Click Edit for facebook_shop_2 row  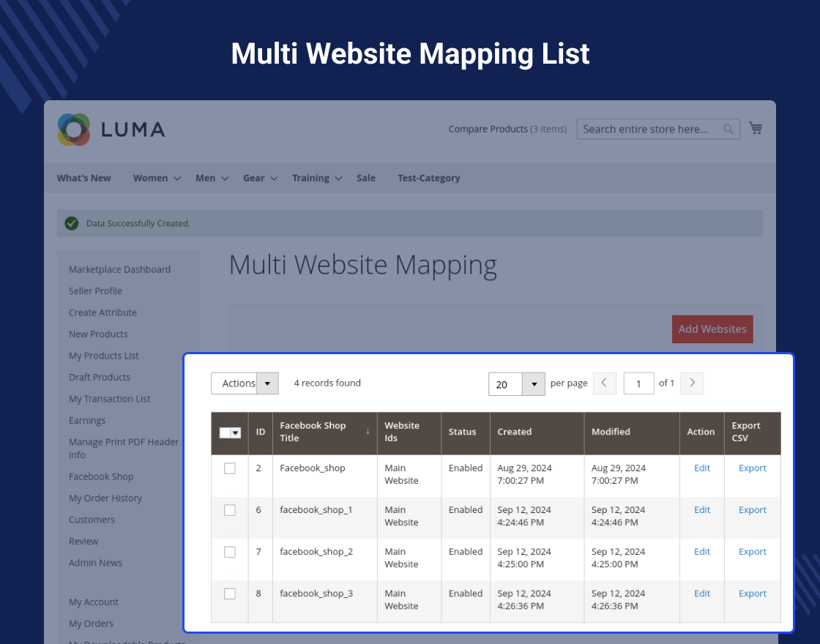[x=702, y=552]
